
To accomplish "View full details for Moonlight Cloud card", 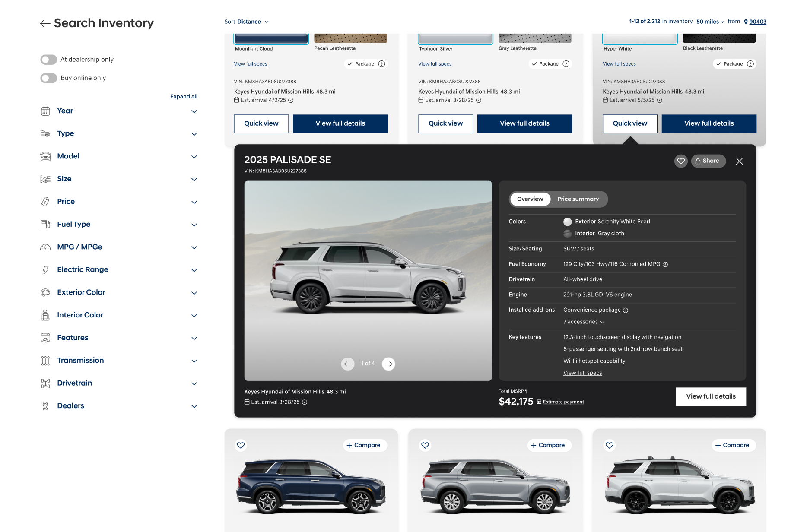I will 340,124.
